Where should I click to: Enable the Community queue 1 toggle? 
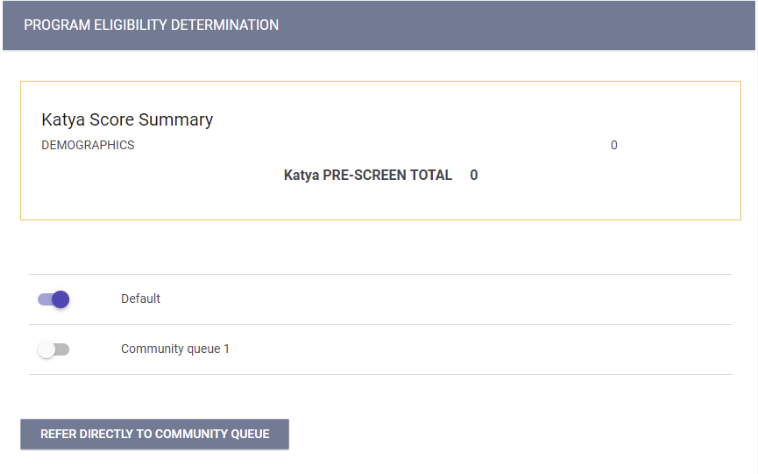pyautogui.click(x=53, y=350)
